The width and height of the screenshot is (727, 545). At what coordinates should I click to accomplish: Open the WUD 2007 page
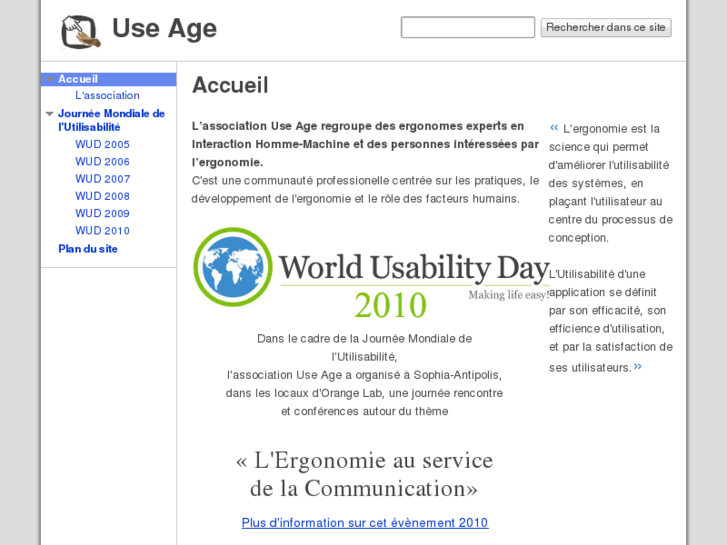point(102,179)
